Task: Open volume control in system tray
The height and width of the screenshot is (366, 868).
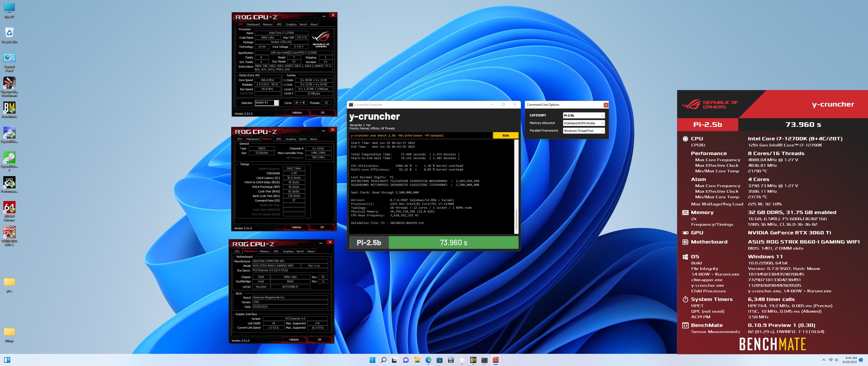Action: (836, 360)
